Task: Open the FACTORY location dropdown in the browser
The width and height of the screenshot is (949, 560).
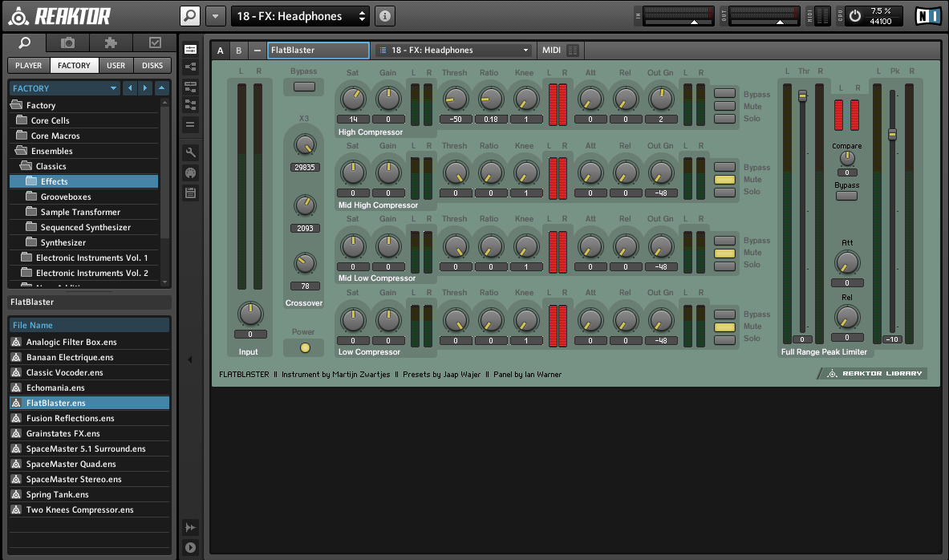Action: click(64, 88)
